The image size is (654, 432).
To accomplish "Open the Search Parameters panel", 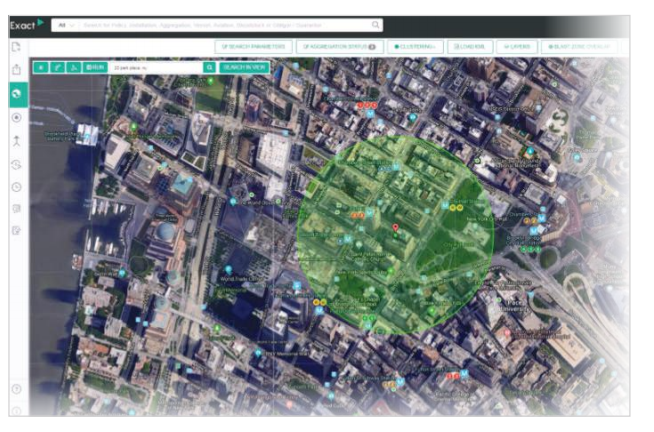I will tap(252, 46).
